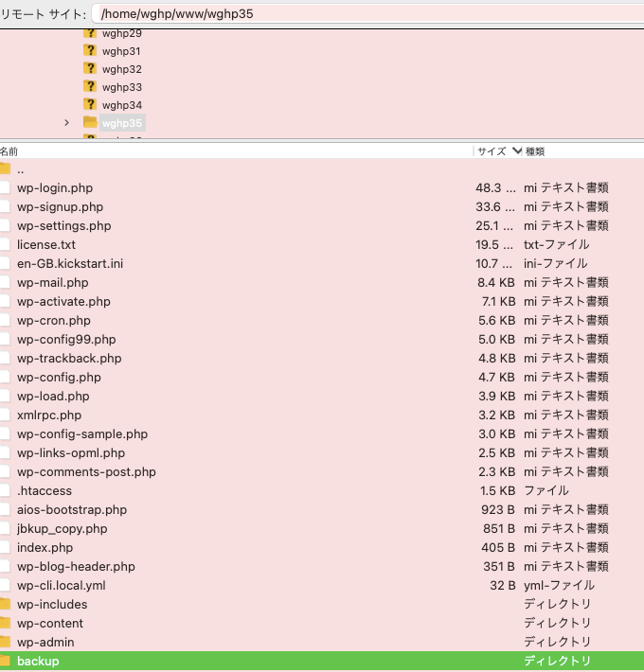Select the wp-admin directory
This screenshot has width=644, height=672.
coord(45,642)
